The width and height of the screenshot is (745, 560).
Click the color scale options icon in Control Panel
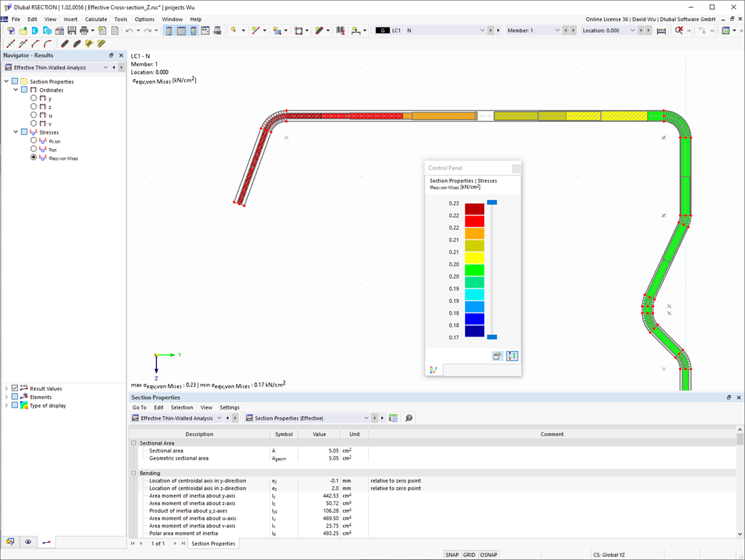[x=497, y=356]
